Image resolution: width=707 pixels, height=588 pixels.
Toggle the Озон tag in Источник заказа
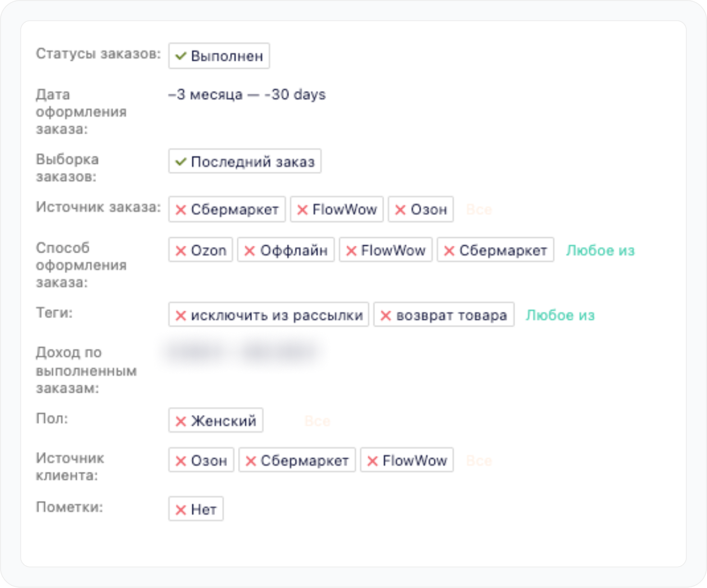coord(421,210)
